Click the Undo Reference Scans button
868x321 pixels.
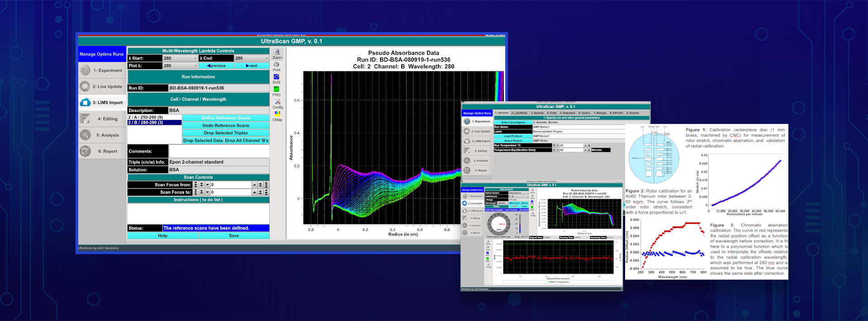pos(225,125)
